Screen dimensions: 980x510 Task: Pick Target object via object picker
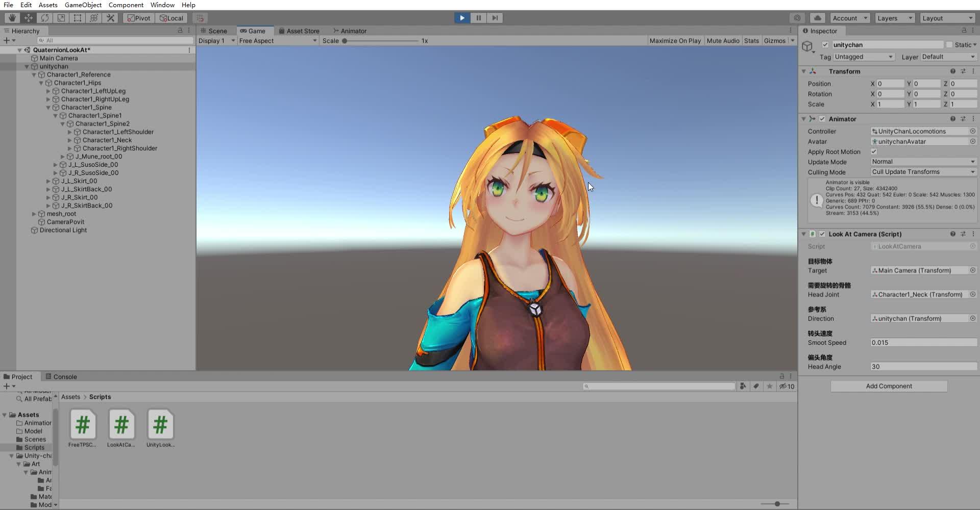click(x=973, y=270)
